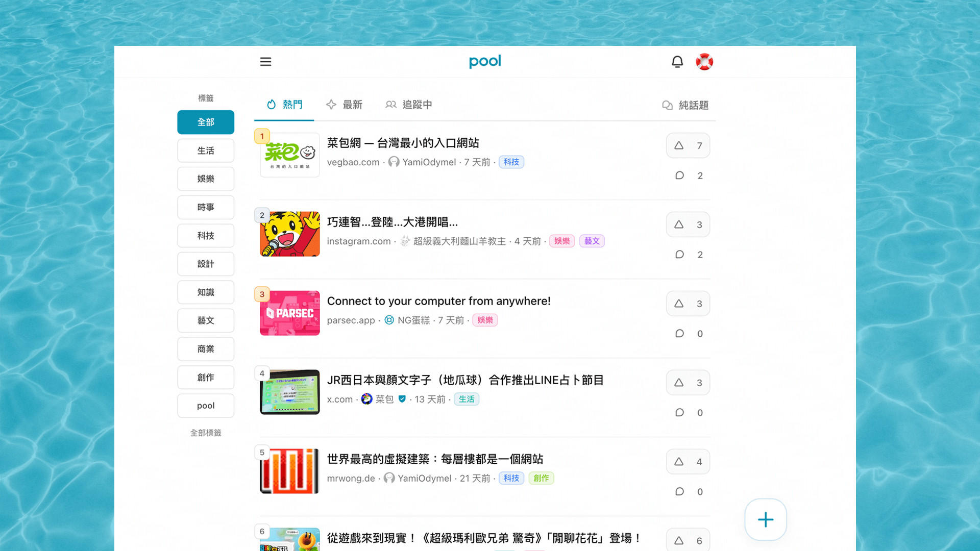
Task: Select the 創作 tag in sidebar
Action: click(x=206, y=377)
